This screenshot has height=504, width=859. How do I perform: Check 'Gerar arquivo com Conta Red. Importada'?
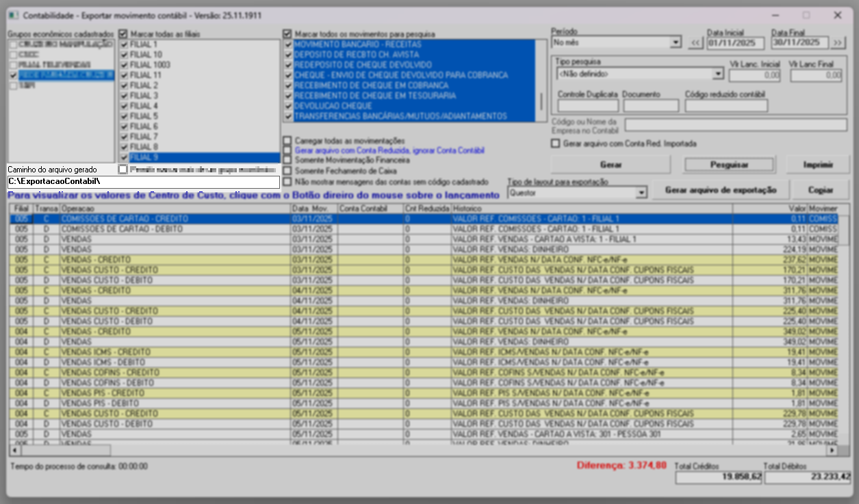tap(556, 144)
